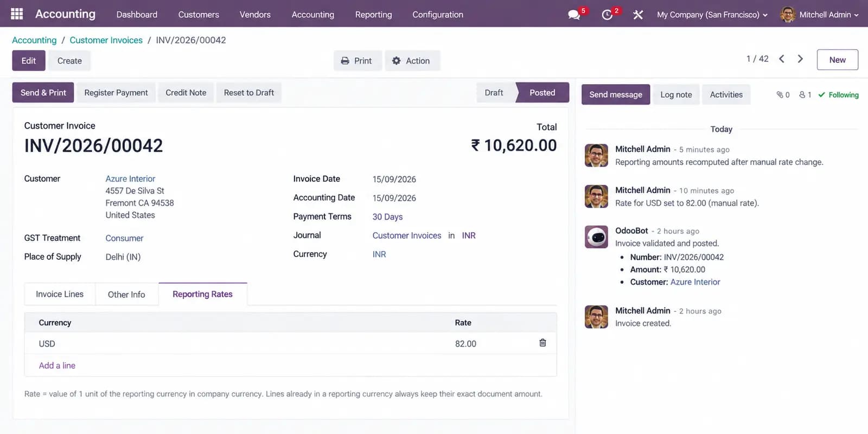Open the Accounting menu in the navbar

coord(313,15)
